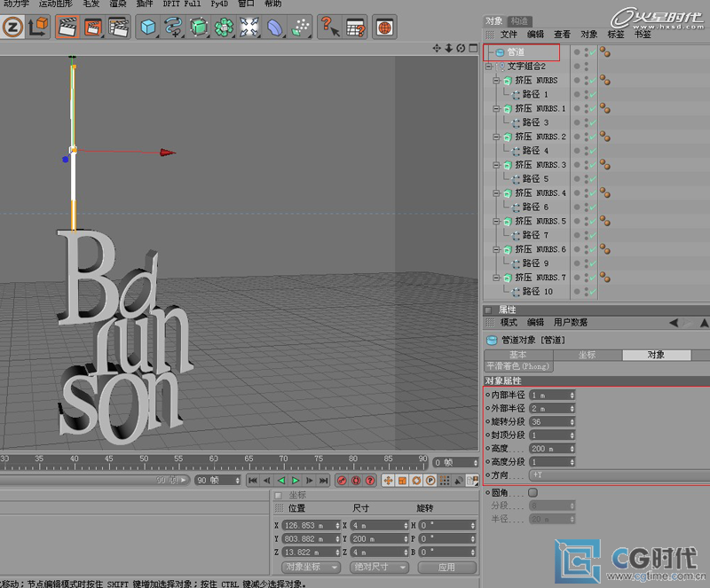This screenshot has height=588, width=710.
Task: Open the 标签 menu in object manager
Action: [615, 35]
